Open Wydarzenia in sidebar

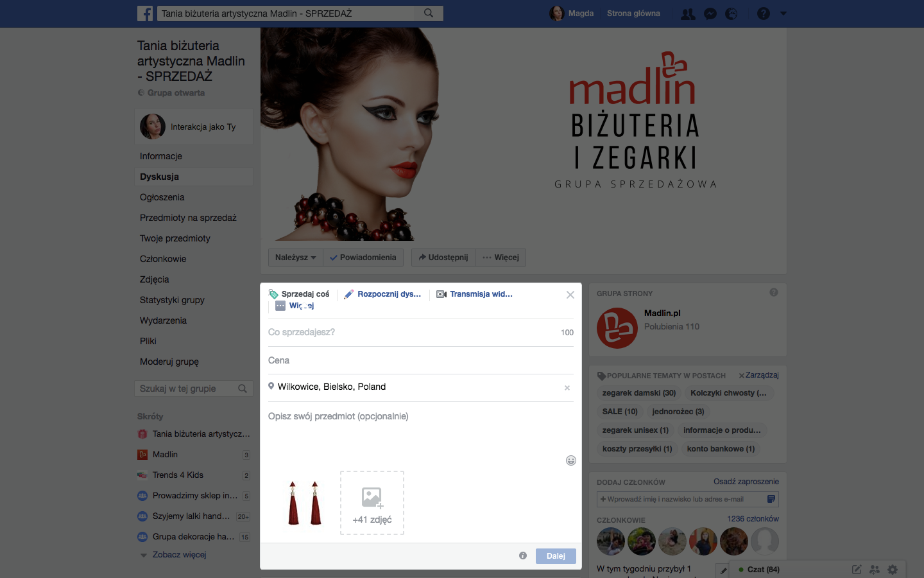point(163,320)
